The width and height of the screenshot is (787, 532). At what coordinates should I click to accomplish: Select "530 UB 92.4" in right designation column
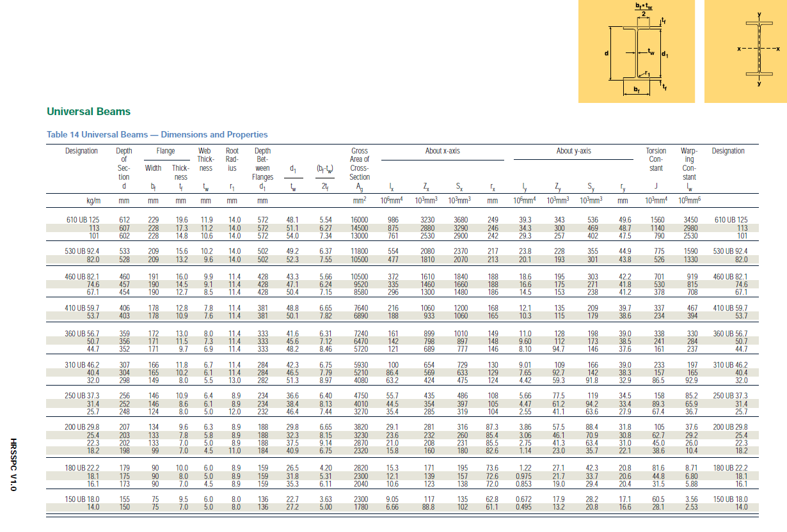727,251
